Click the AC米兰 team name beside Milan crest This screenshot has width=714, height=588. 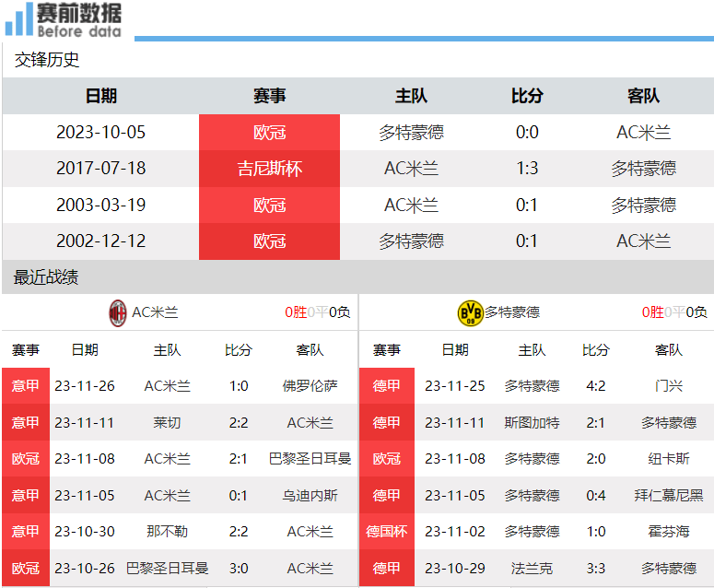pos(155,312)
